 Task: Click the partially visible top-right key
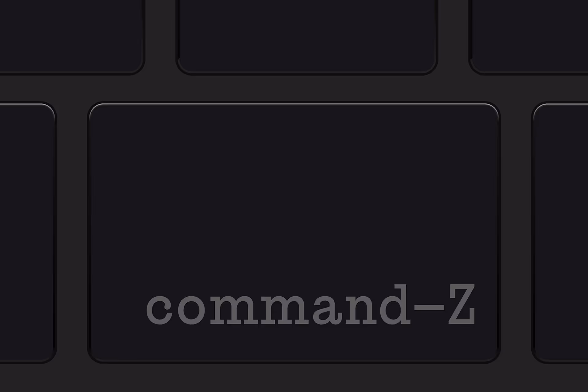click(529, 36)
